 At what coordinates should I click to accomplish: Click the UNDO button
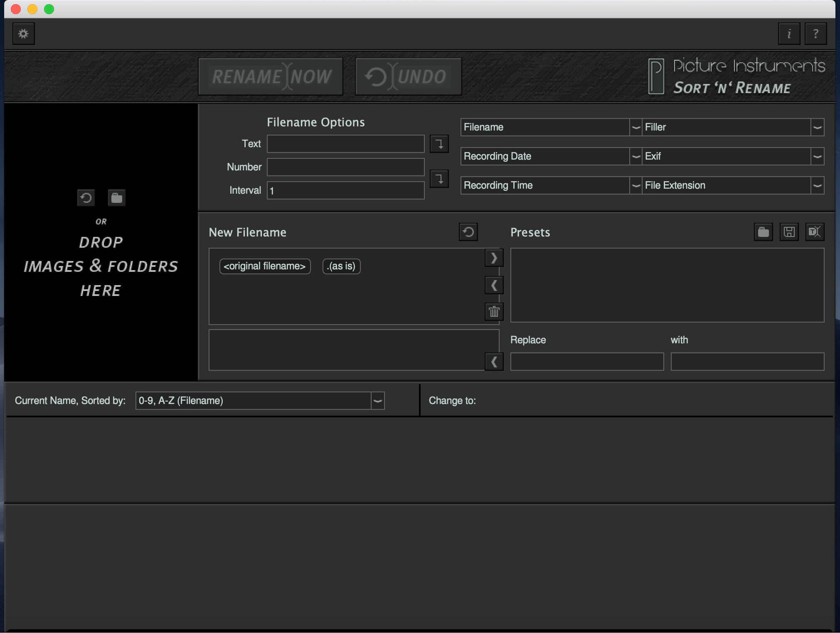point(409,76)
